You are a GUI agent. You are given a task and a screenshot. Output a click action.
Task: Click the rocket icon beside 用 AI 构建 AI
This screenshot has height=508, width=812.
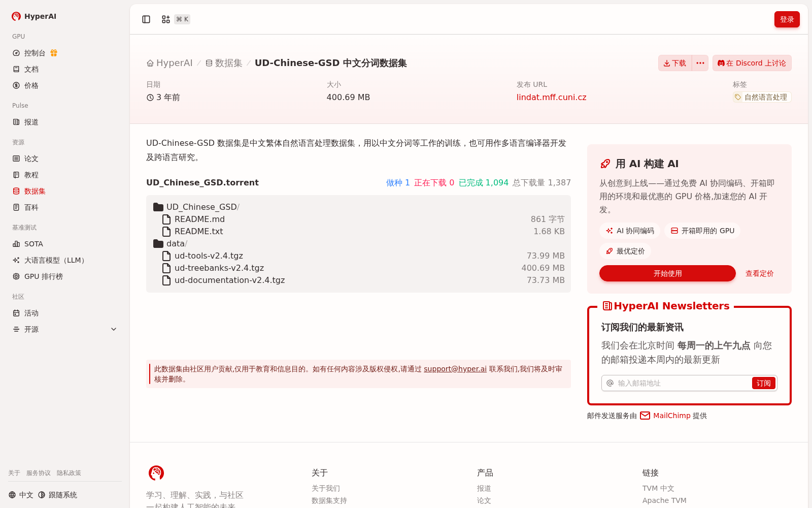click(605, 164)
